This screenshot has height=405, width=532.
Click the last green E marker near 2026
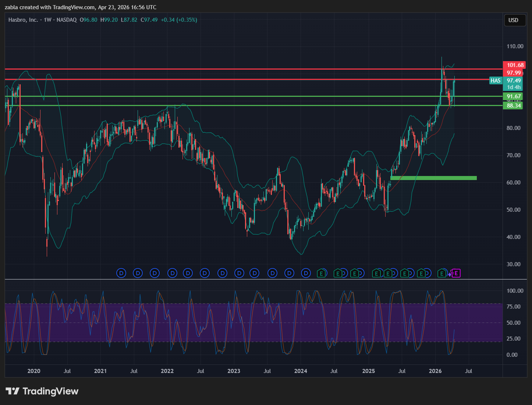pos(441,273)
